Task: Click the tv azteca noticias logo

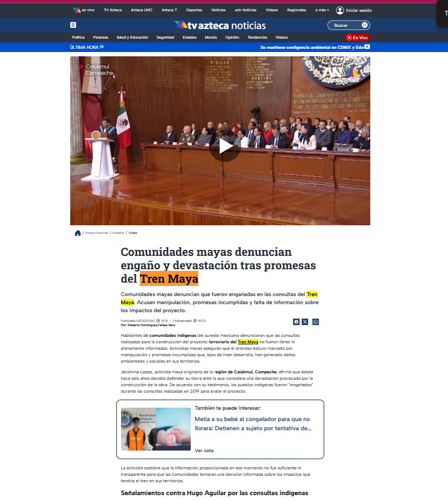Action: click(220, 25)
